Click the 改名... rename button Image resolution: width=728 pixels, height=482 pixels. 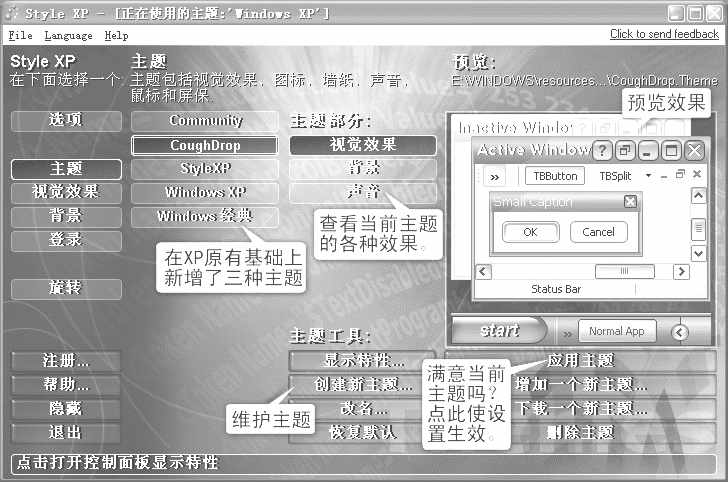363,409
